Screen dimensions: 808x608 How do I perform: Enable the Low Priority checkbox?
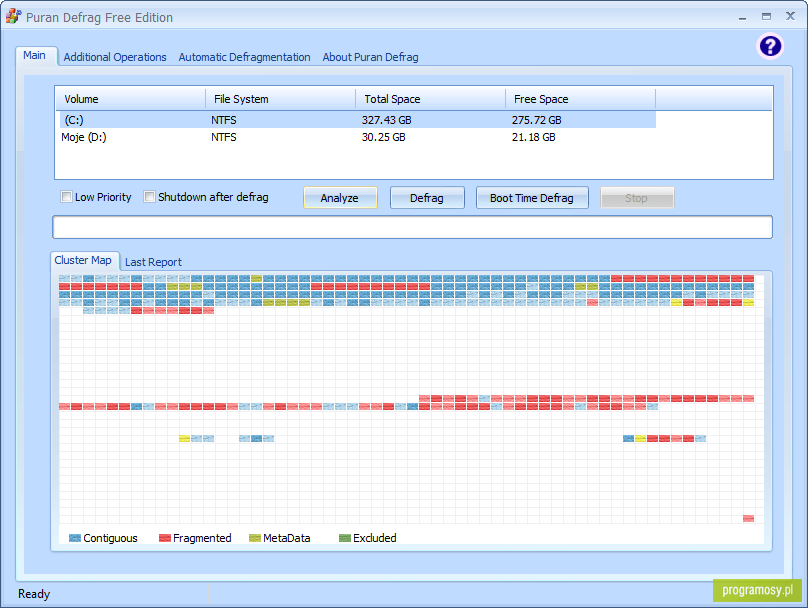tap(66, 197)
